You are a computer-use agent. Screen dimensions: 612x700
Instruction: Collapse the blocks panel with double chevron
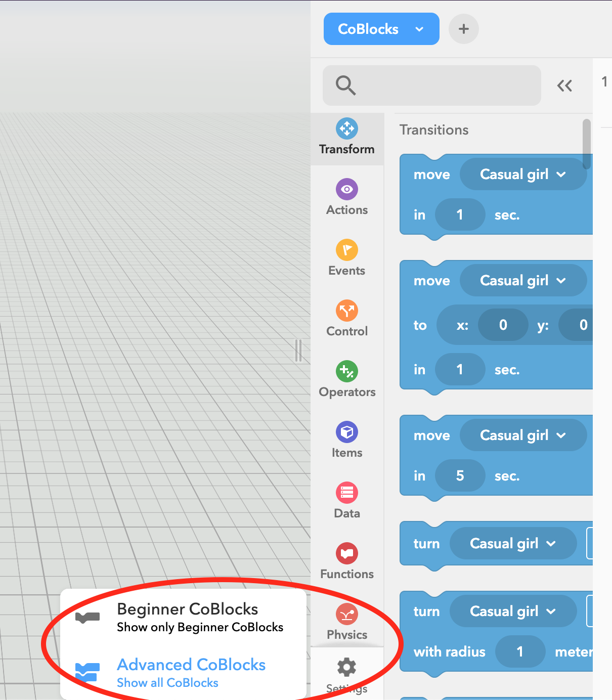564,86
